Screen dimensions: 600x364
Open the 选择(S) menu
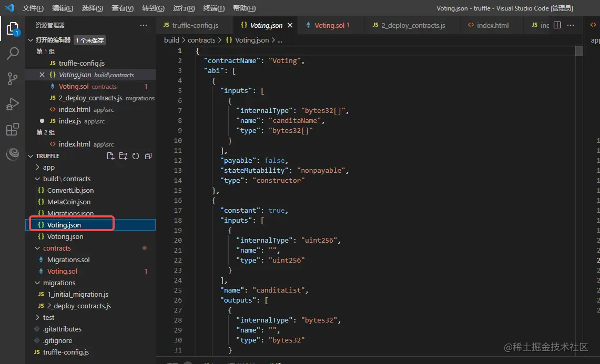click(x=93, y=8)
